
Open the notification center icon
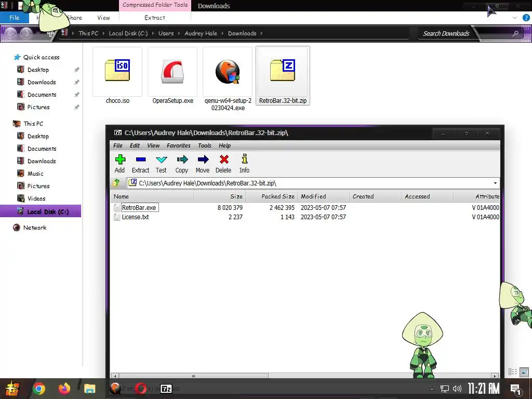[x=516, y=389]
